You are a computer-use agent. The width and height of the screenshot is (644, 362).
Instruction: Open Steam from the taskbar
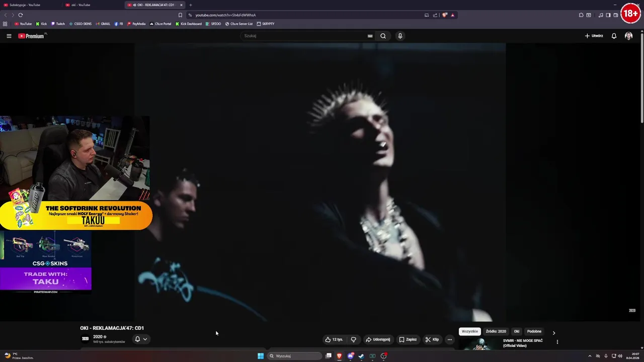pos(361,356)
